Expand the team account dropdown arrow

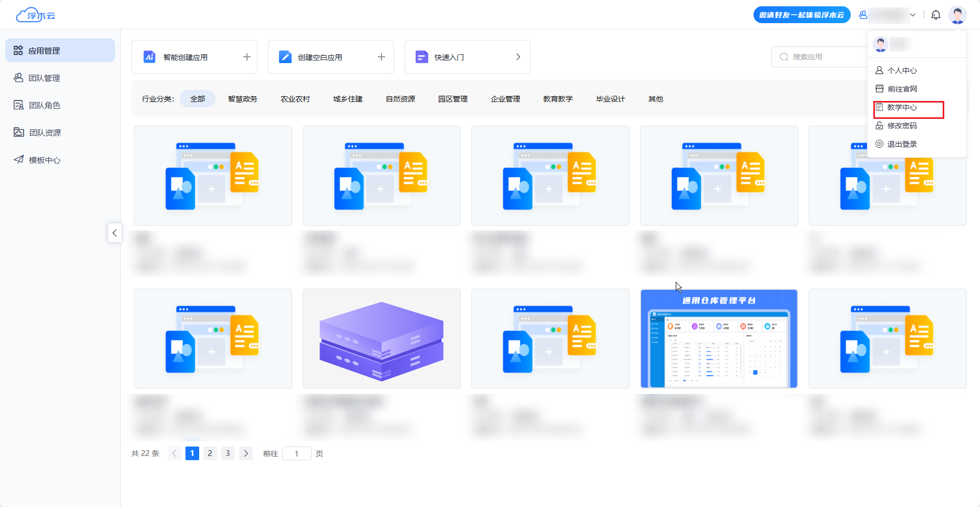(x=913, y=15)
